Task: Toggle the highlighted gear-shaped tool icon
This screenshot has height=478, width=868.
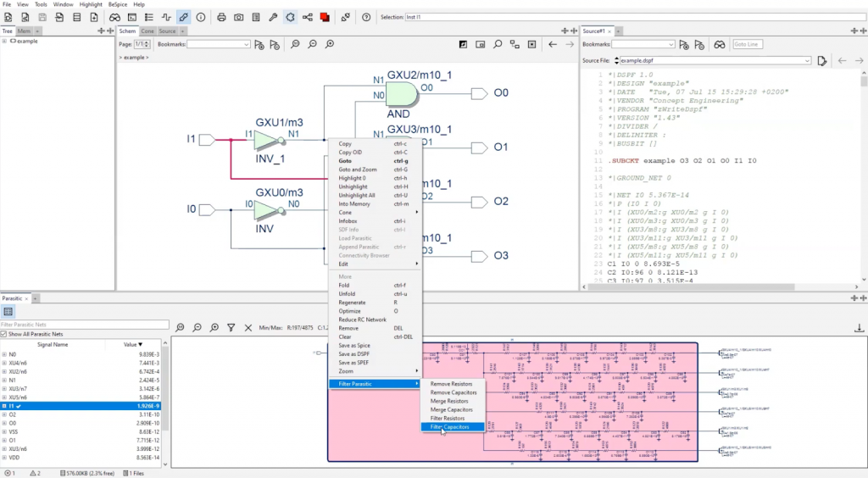Action: point(290,17)
